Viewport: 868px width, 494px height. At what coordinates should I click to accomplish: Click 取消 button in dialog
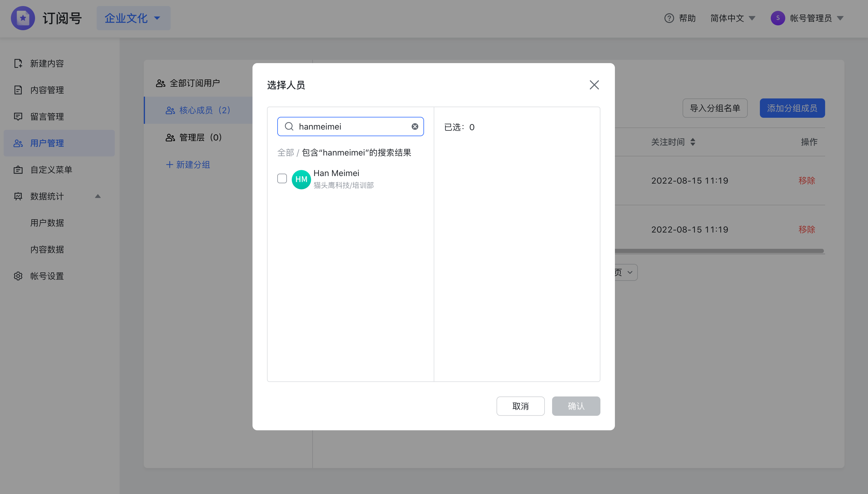(520, 406)
